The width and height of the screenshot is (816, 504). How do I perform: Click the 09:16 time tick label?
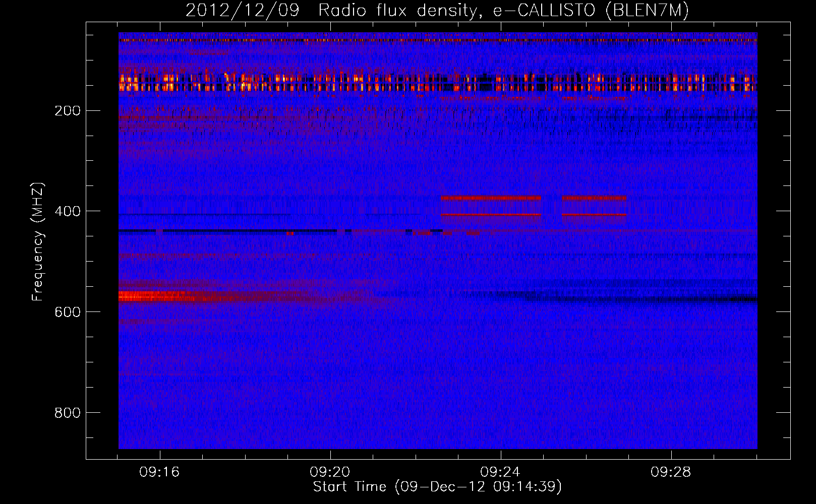(x=160, y=472)
